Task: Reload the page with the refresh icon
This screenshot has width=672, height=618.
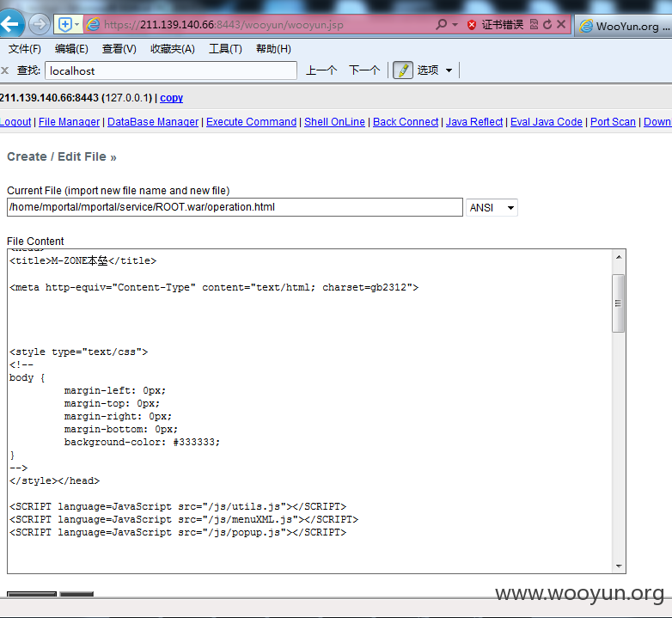Action: click(547, 24)
